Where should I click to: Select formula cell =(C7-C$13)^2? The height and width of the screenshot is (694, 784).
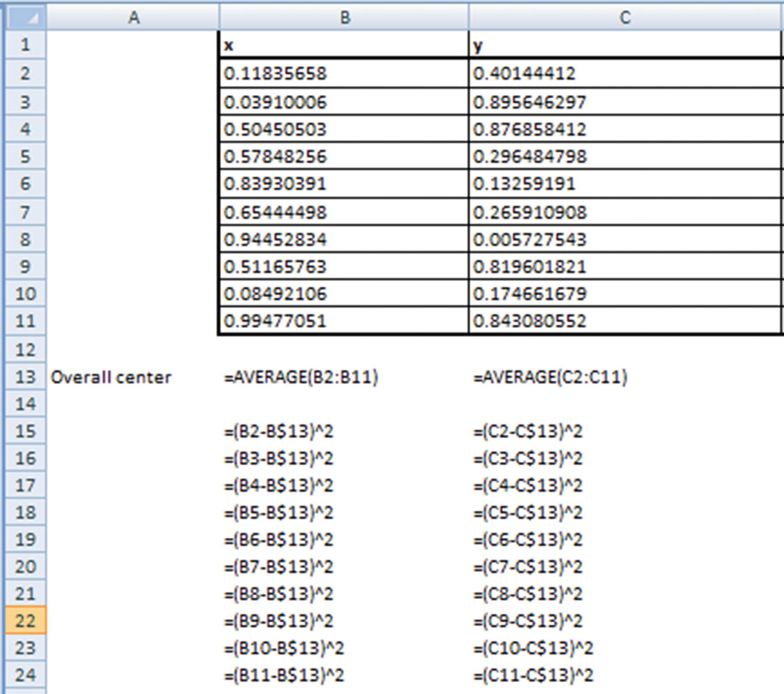pyautogui.click(x=626, y=566)
